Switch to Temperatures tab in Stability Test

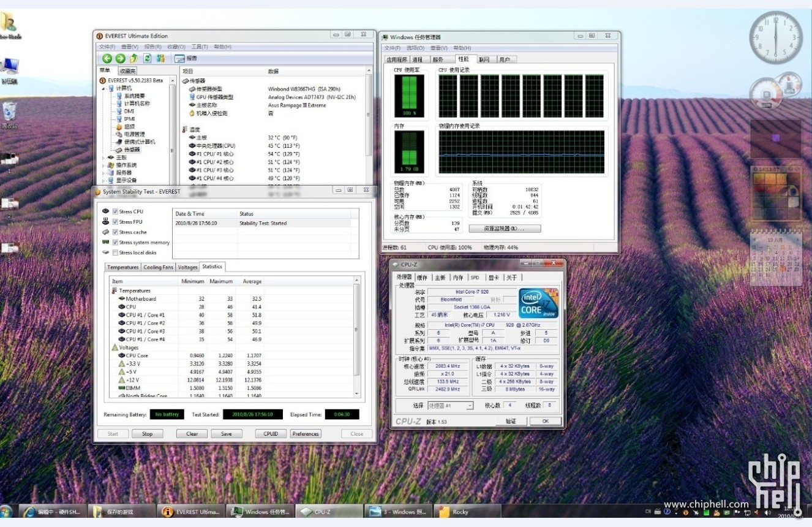[x=123, y=267]
